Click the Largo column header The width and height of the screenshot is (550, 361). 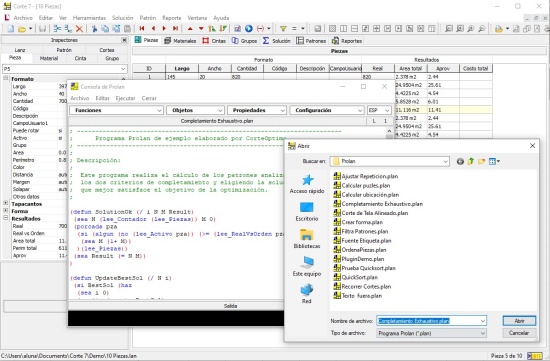tap(182, 68)
